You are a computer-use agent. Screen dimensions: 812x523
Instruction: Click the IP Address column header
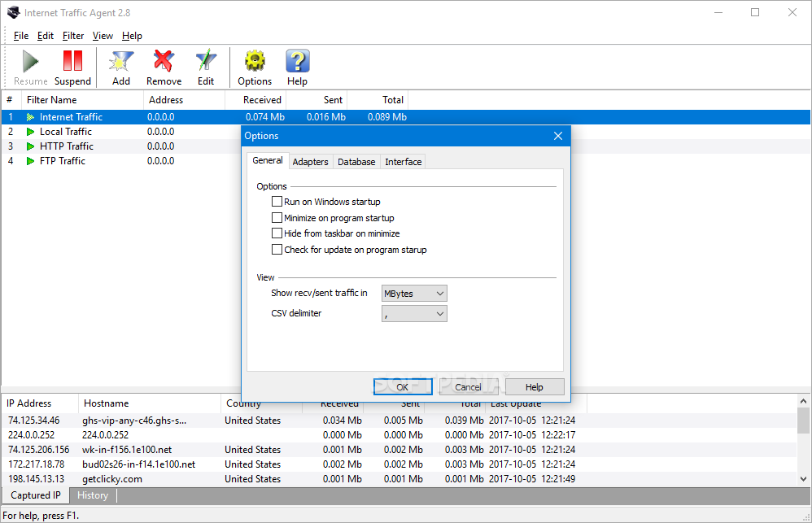[x=40, y=403]
